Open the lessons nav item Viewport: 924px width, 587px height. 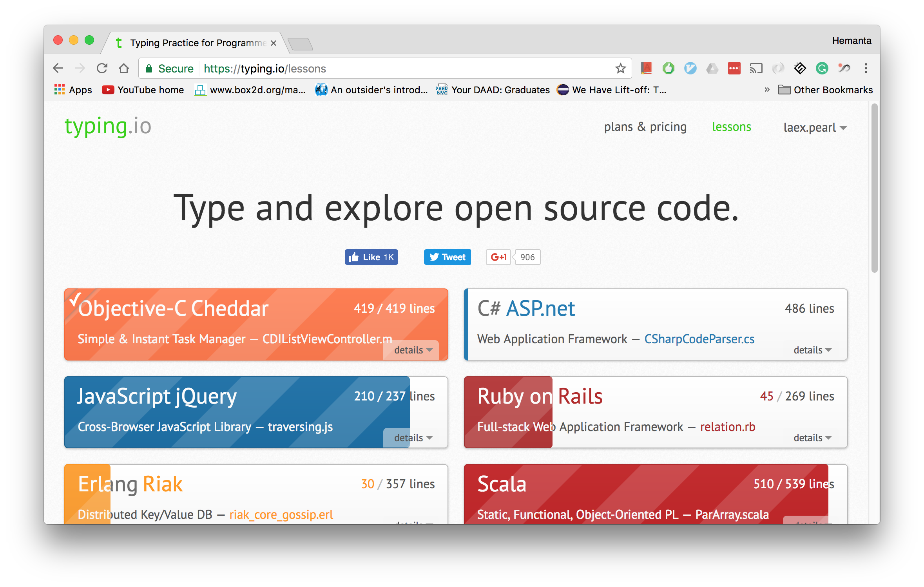(x=731, y=127)
